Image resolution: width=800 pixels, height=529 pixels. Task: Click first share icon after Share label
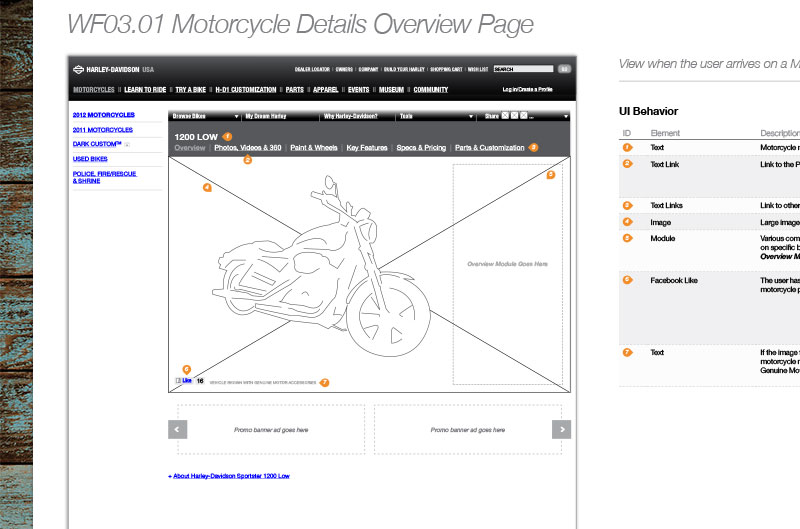505,116
